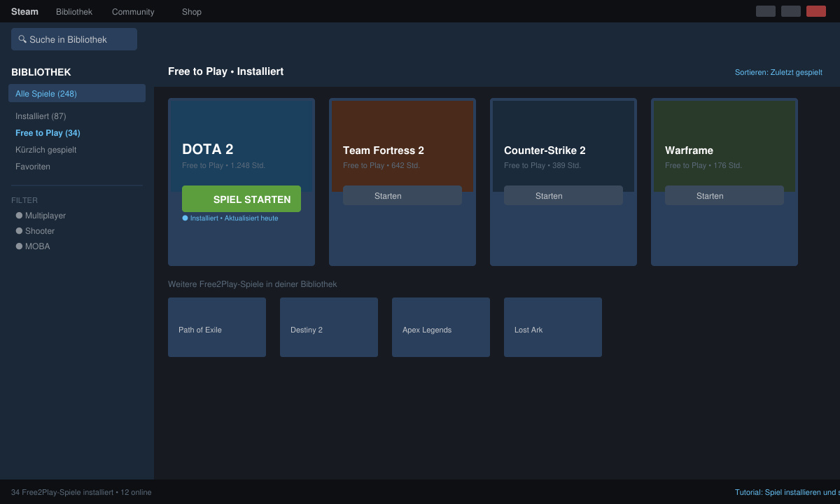Click the BIBLIOTHEK sidebar heading

point(41,72)
